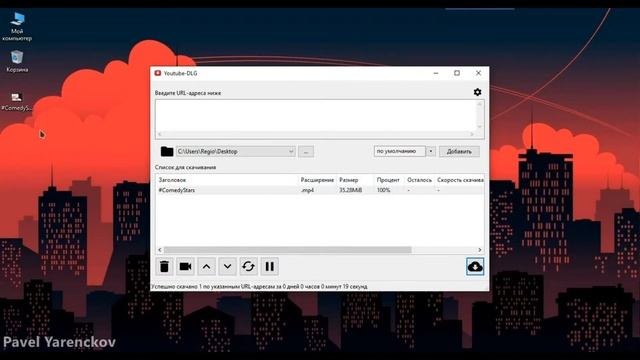Expand the save path C:\Users dropdown
640x360 pixels.
click(x=291, y=151)
